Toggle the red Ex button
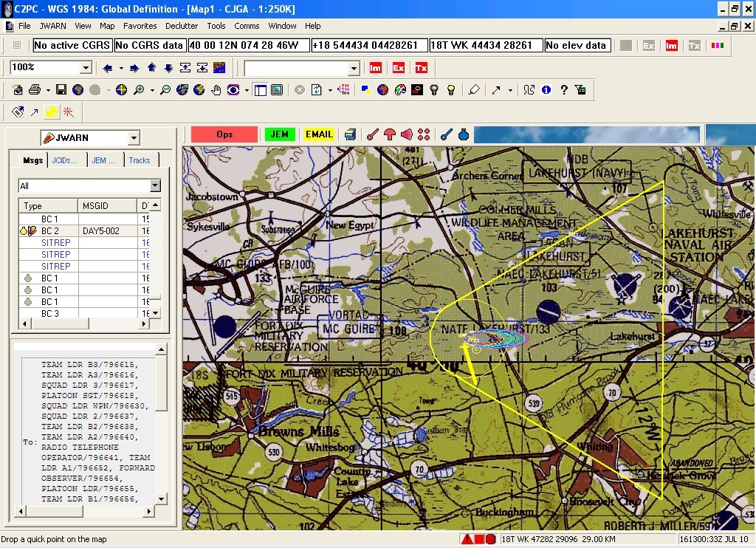 tap(398, 68)
